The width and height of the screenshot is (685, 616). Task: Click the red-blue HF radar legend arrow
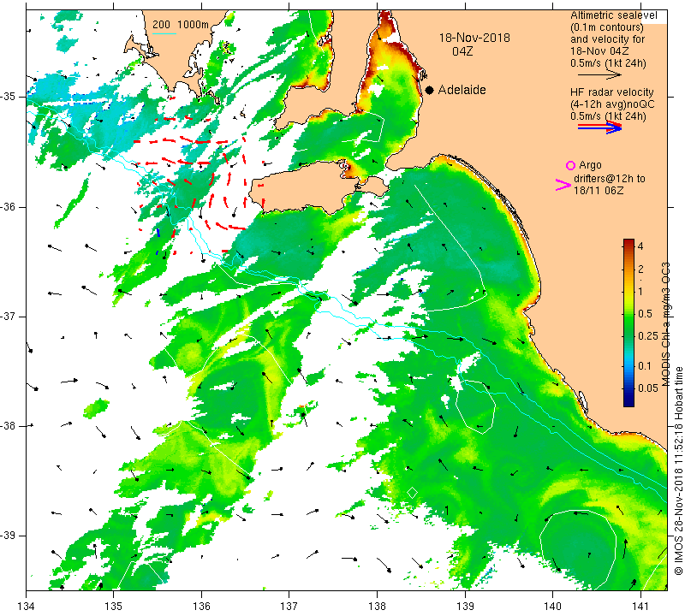(599, 127)
